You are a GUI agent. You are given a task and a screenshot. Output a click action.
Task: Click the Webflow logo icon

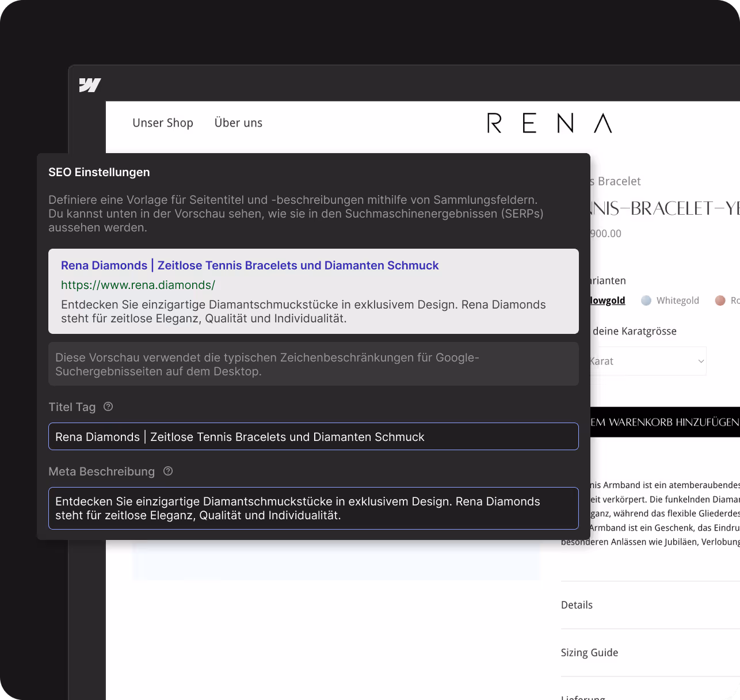click(x=90, y=85)
